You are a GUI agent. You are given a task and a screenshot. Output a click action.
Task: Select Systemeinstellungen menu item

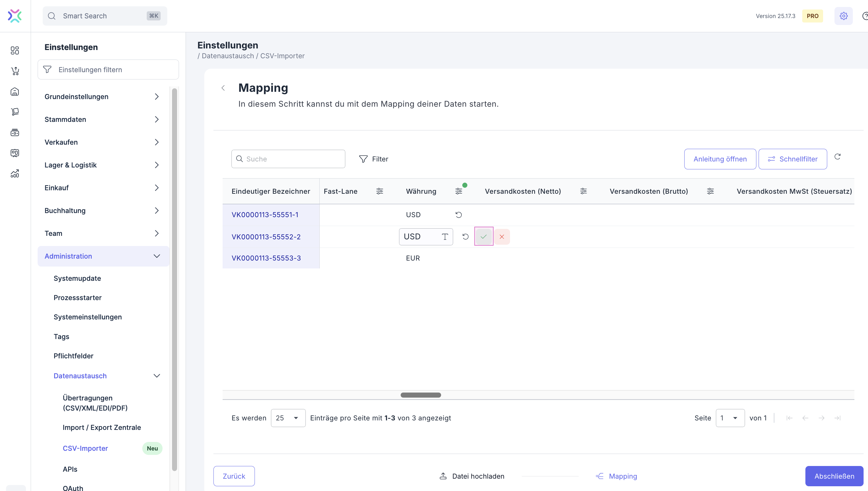tap(88, 317)
